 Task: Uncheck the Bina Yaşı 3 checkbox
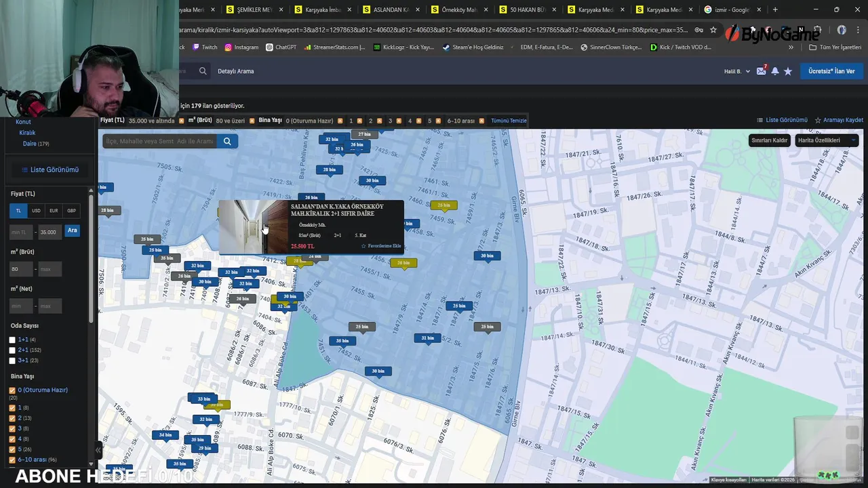[12, 428]
